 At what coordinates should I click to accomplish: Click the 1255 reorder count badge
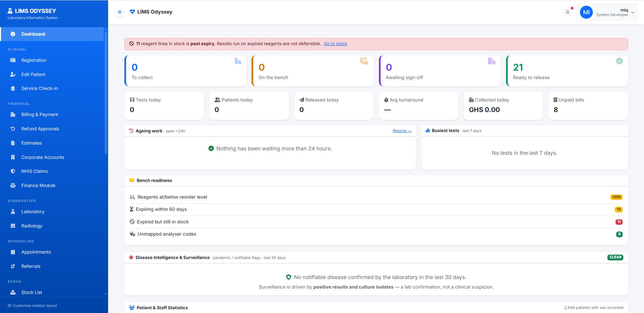click(x=617, y=197)
